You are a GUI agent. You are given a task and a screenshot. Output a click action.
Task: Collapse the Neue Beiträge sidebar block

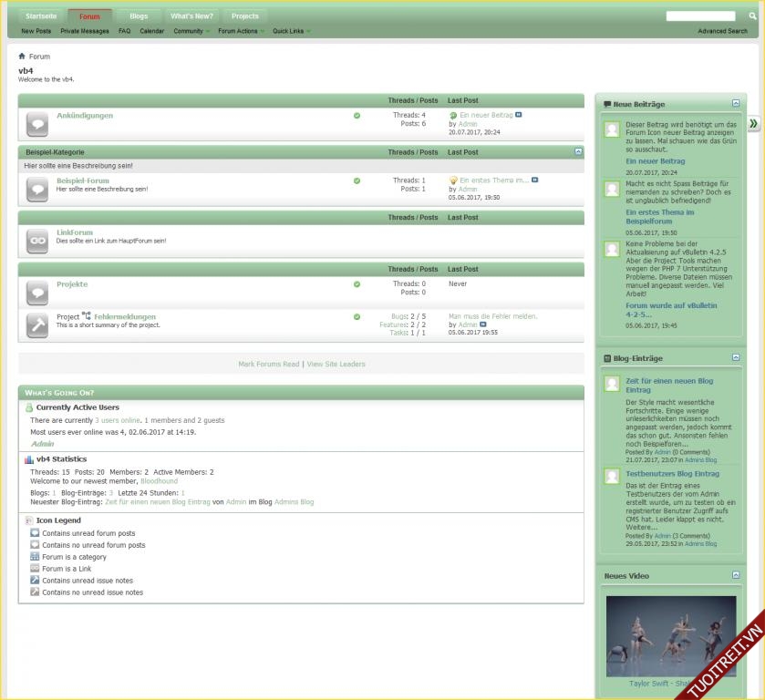(736, 104)
